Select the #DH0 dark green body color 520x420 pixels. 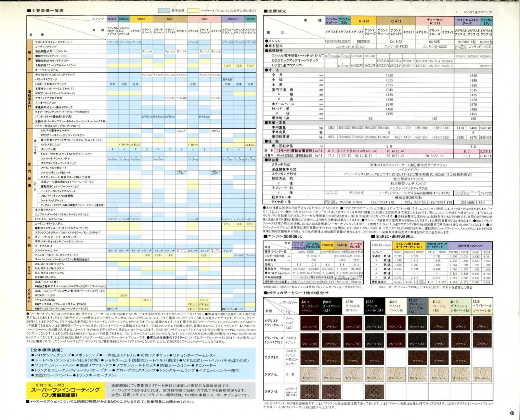[331, 306]
